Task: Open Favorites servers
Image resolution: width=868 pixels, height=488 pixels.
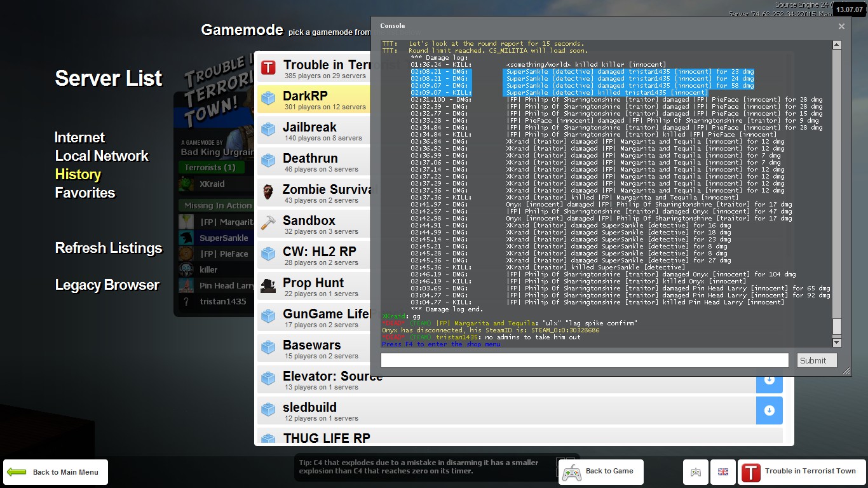Action: 85,193
